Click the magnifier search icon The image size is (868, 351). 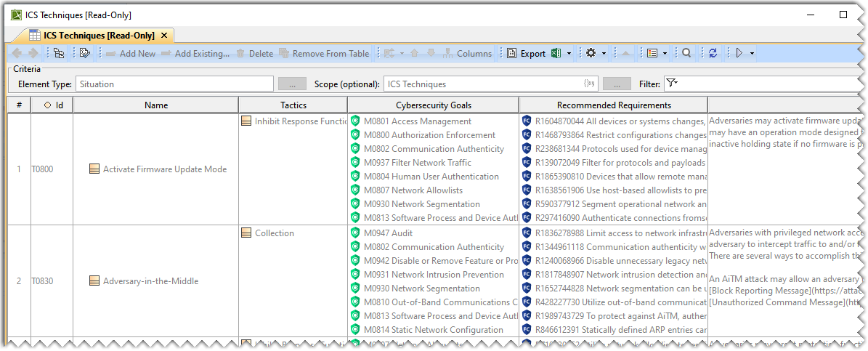point(686,53)
